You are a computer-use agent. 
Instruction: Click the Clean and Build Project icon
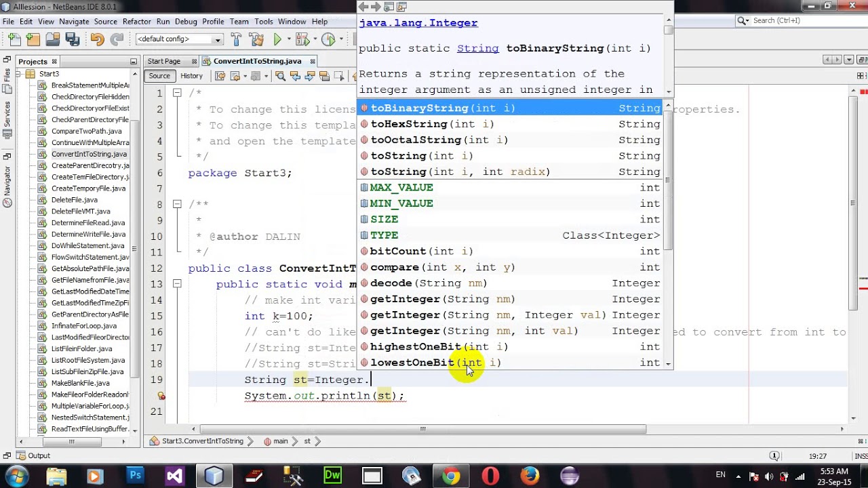[256, 39]
